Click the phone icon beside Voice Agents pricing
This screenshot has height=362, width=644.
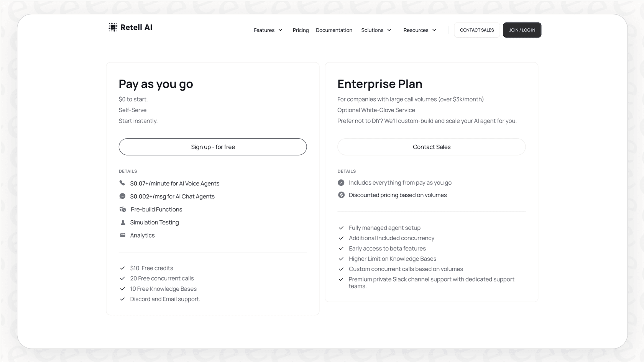pos(122,183)
